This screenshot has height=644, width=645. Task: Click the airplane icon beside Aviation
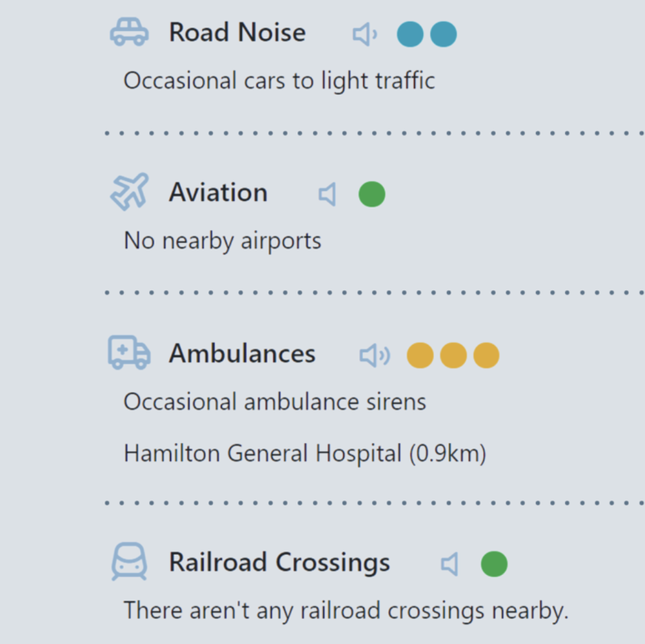(130, 191)
